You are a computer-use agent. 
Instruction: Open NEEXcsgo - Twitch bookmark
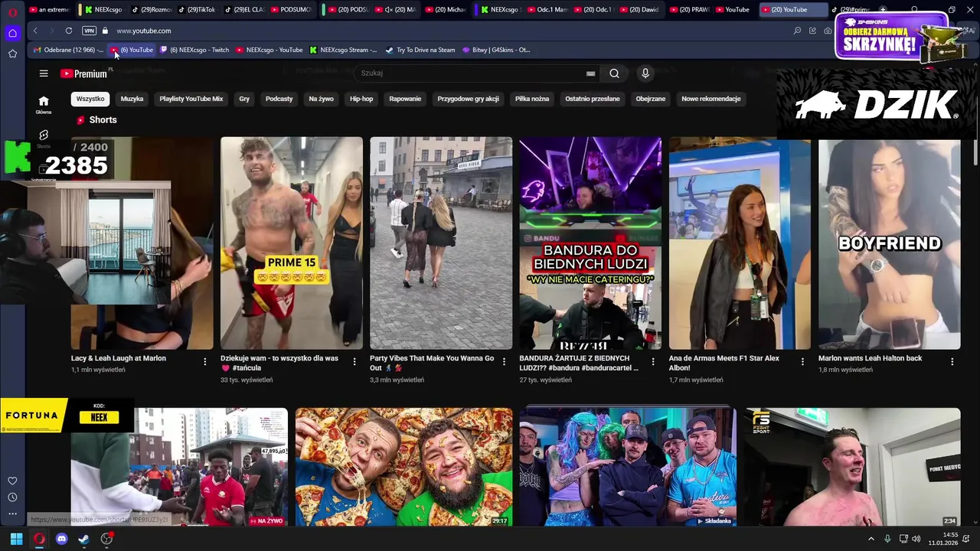point(194,50)
